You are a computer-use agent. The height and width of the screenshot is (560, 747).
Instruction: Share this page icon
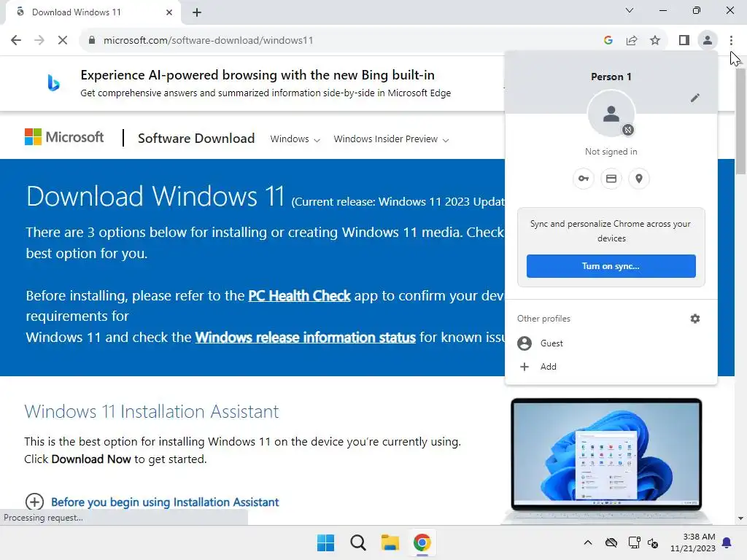[x=632, y=40]
